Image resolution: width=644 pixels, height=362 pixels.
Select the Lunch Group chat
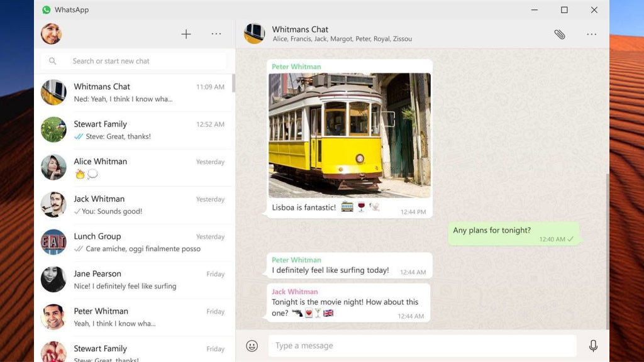tap(135, 243)
